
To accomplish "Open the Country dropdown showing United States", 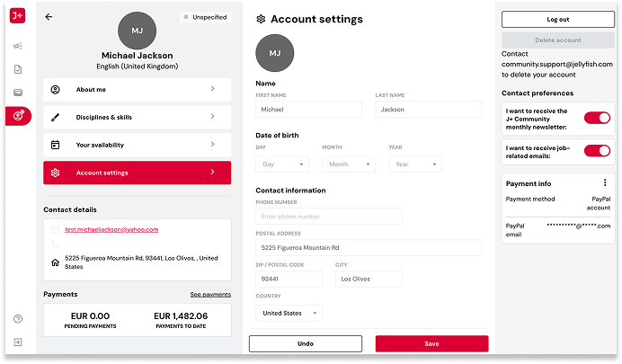I will [289, 314].
